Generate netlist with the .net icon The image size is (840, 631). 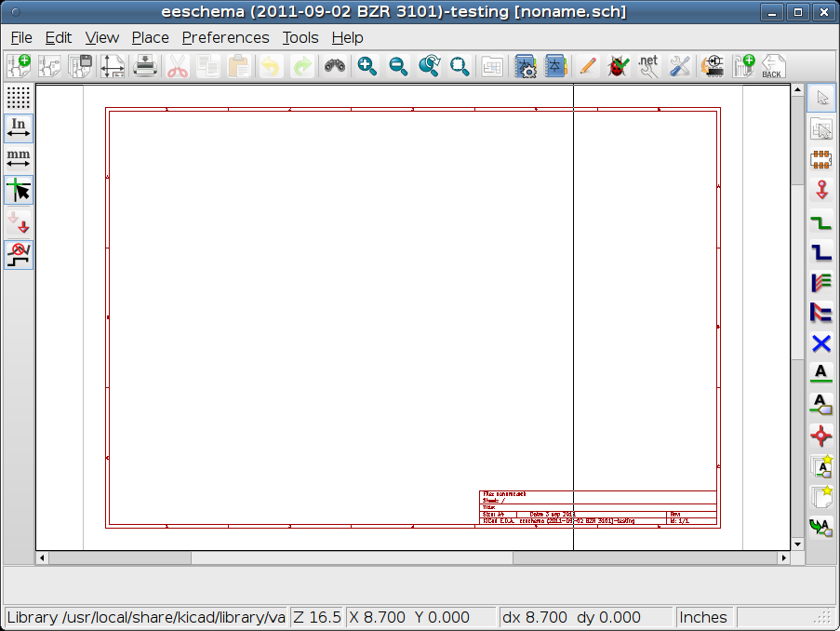[x=648, y=66]
